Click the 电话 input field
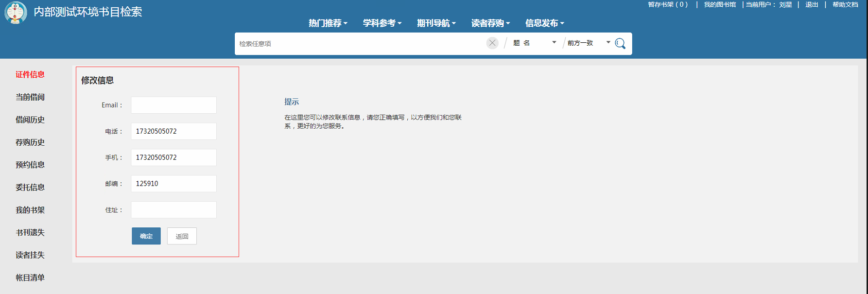Screen dimensions: 868x294 (x=174, y=131)
